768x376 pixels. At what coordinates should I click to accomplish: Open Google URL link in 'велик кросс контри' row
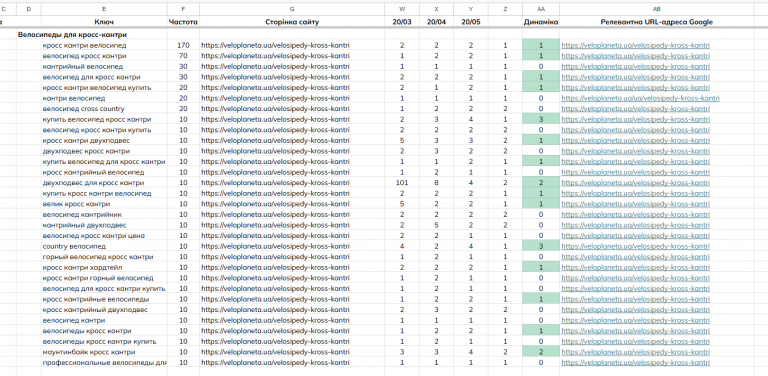point(635,204)
